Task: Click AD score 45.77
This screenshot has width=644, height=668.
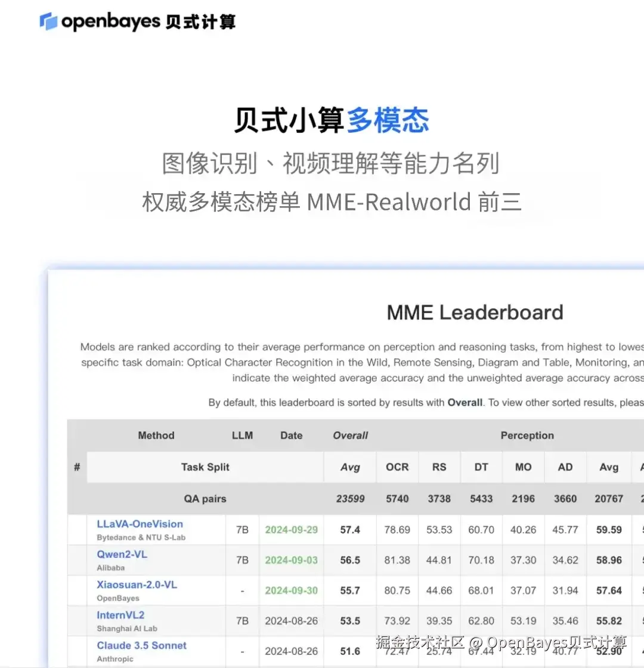Action: 565,530
